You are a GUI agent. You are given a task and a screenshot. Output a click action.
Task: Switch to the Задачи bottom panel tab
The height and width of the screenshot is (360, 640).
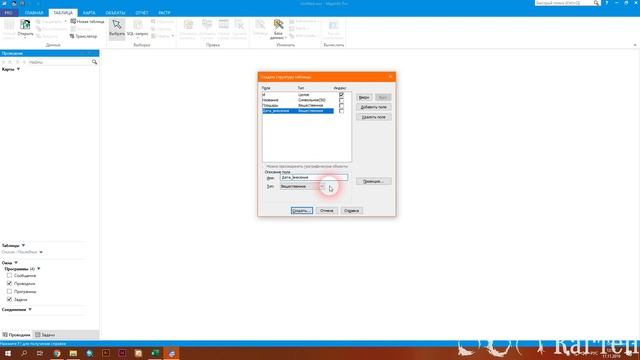click(45, 335)
